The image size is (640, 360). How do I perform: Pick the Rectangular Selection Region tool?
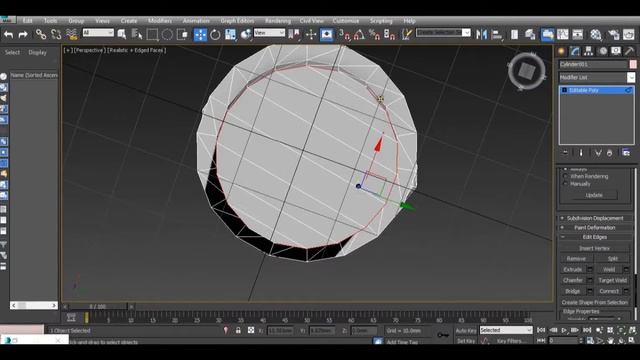click(x=152, y=35)
